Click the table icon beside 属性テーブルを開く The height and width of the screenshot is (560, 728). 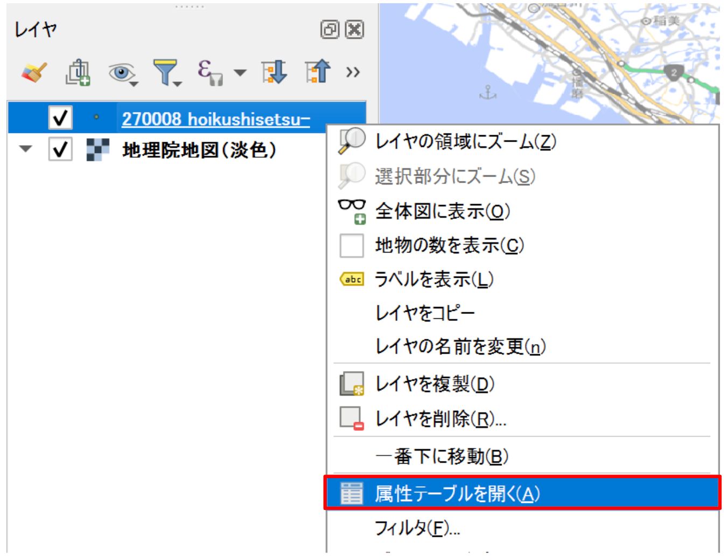(352, 493)
